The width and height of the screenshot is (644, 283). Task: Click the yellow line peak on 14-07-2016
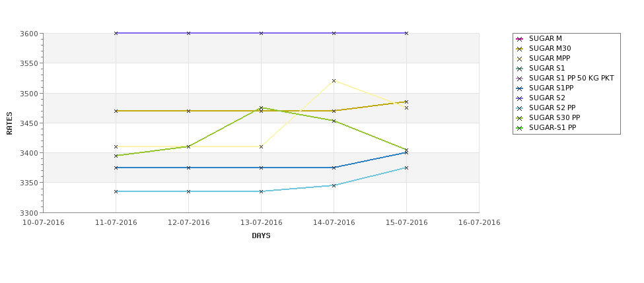click(334, 80)
